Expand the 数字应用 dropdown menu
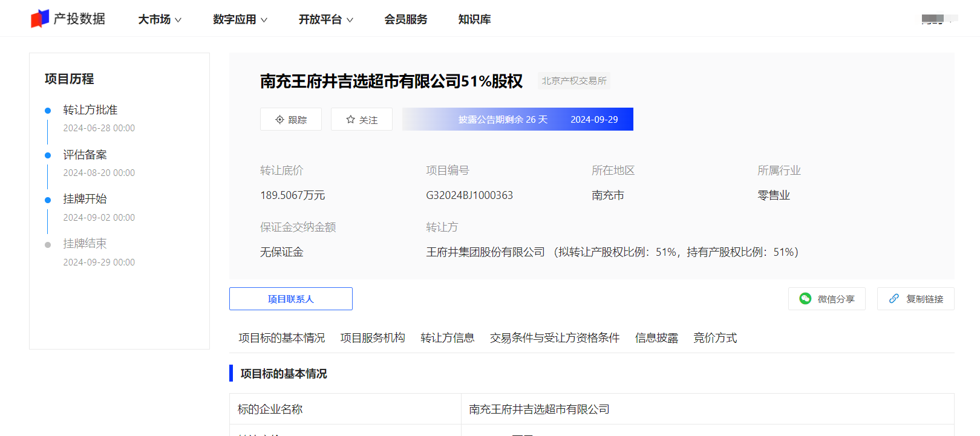This screenshot has height=436, width=980. 240,19
